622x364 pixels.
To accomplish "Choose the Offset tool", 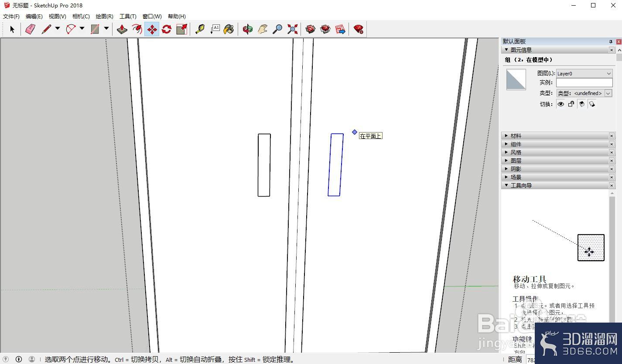I will pos(137,29).
